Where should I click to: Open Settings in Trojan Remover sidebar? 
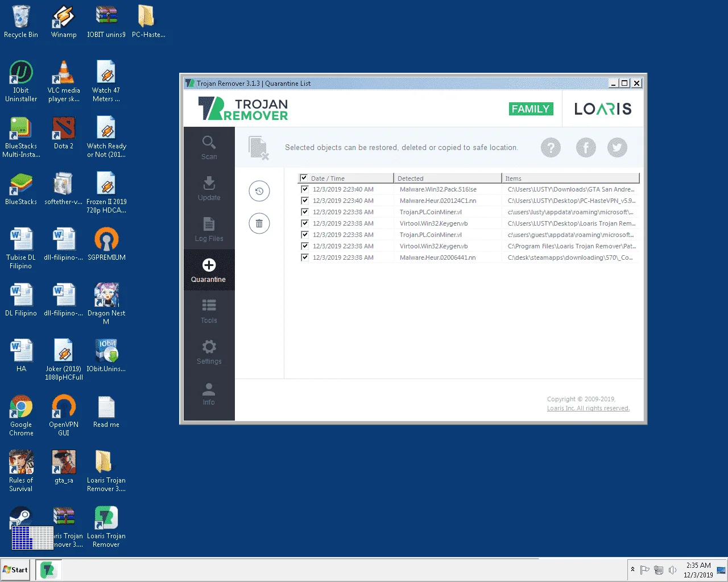tap(209, 352)
